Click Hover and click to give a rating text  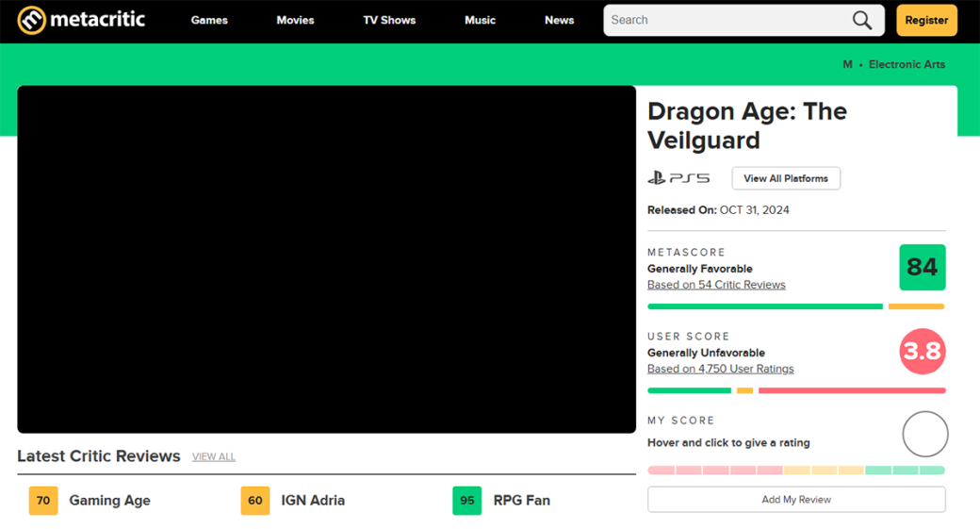[x=728, y=442]
